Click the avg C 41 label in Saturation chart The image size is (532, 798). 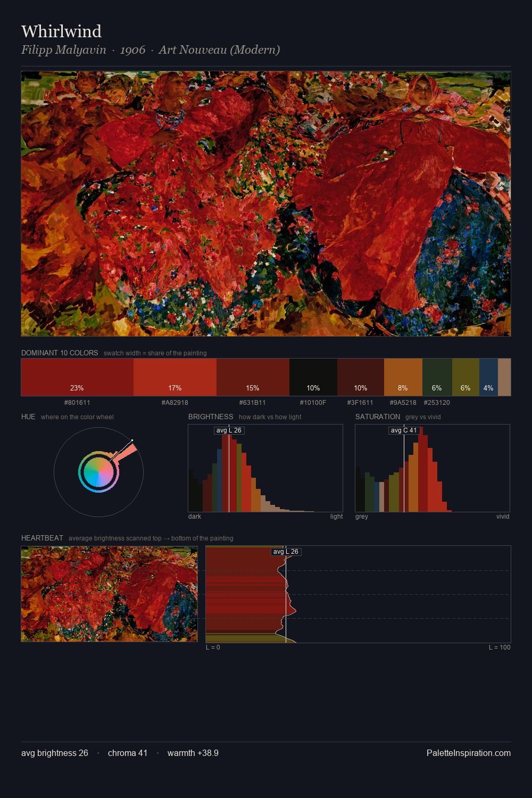pos(404,430)
